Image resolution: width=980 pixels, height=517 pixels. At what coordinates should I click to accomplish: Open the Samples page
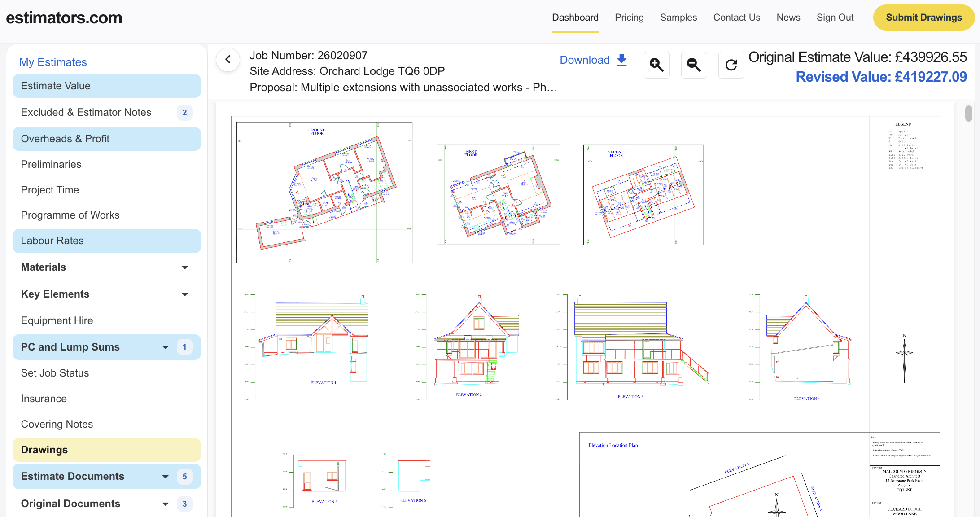[678, 18]
